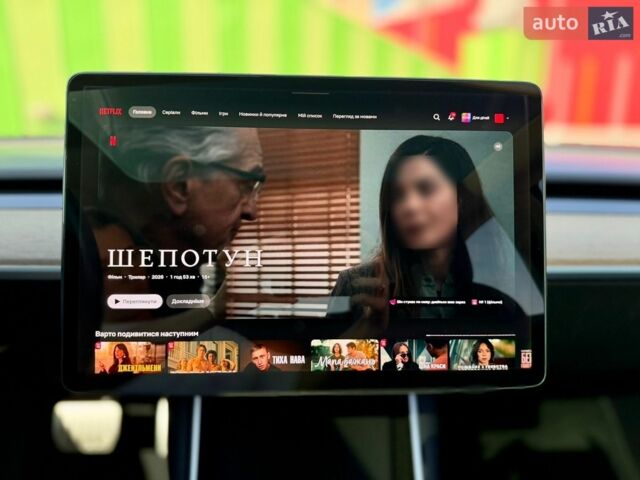Image resolution: width=640 pixels, height=480 pixels.
Task: Click the small Netflix N badge on hero
Action: [x=113, y=141]
